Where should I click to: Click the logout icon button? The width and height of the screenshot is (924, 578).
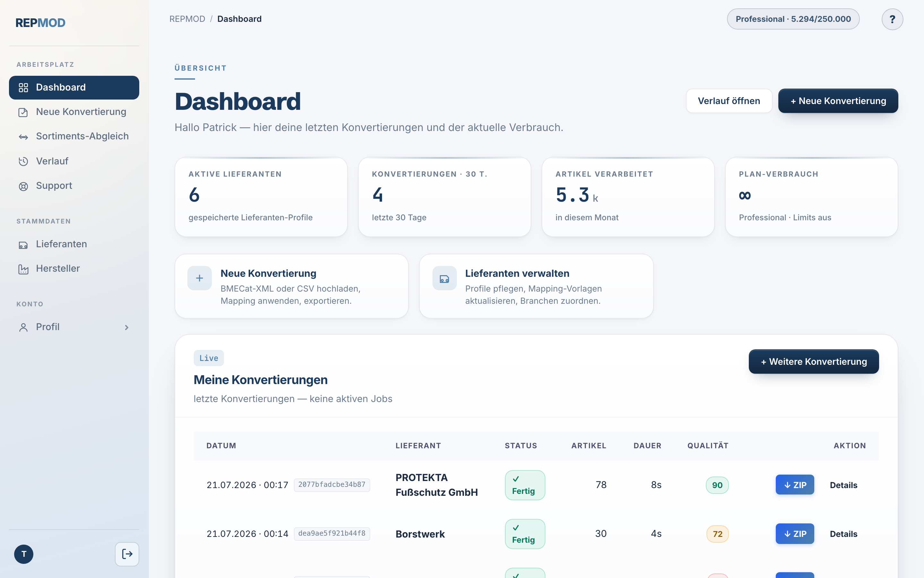(x=127, y=554)
